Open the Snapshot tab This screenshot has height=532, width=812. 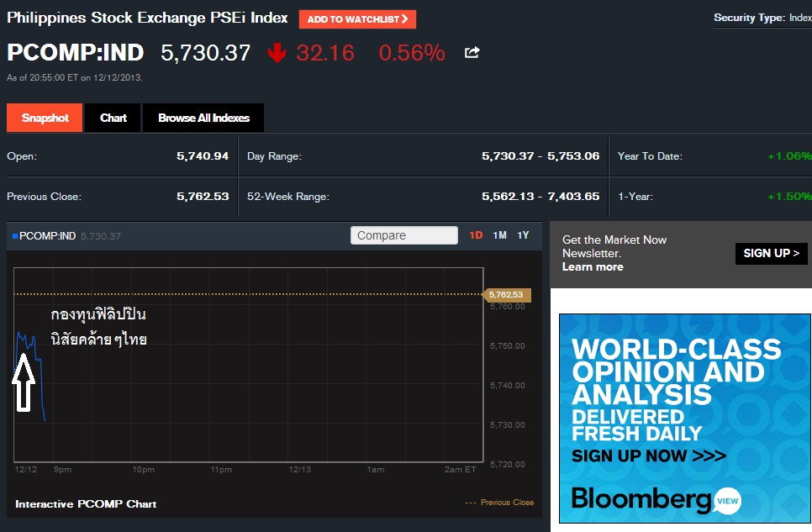[x=45, y=118]
